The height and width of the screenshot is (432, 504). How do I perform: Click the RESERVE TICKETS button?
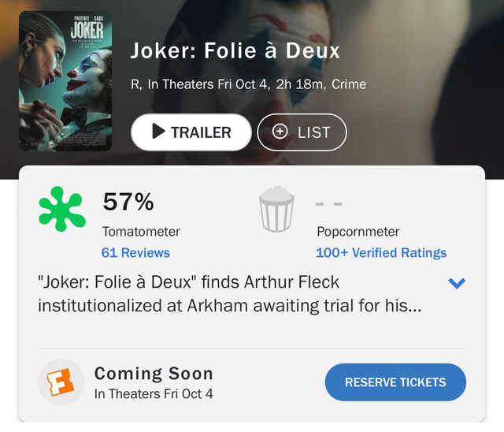pyautogui.click(x=395, y=382)
